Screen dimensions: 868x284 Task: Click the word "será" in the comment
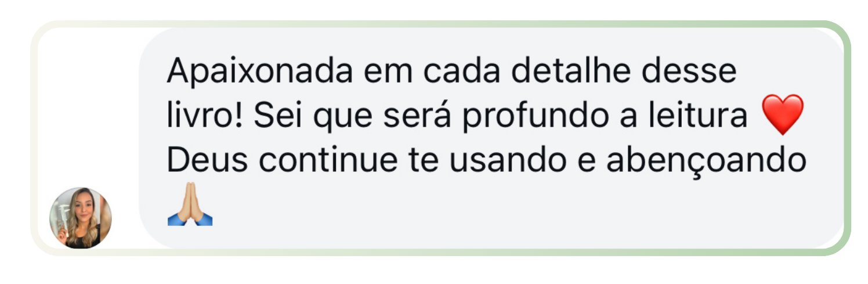421,116
